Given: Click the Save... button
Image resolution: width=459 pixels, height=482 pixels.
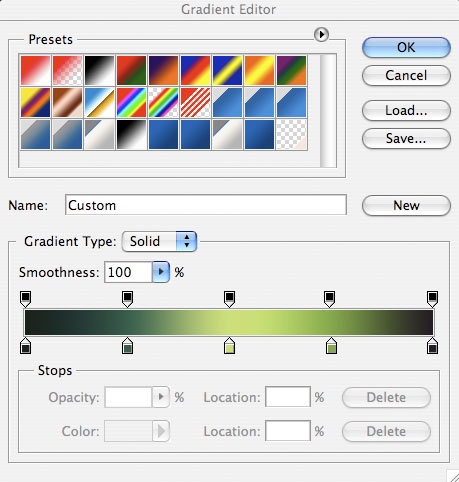Looking at the screenshot, I should pos(406,139).
